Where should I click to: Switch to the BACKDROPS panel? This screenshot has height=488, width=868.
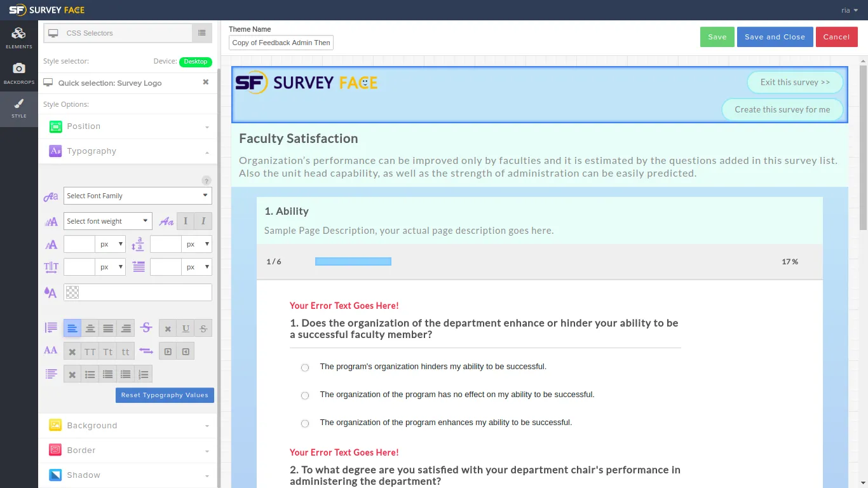[x=18, y=72]
